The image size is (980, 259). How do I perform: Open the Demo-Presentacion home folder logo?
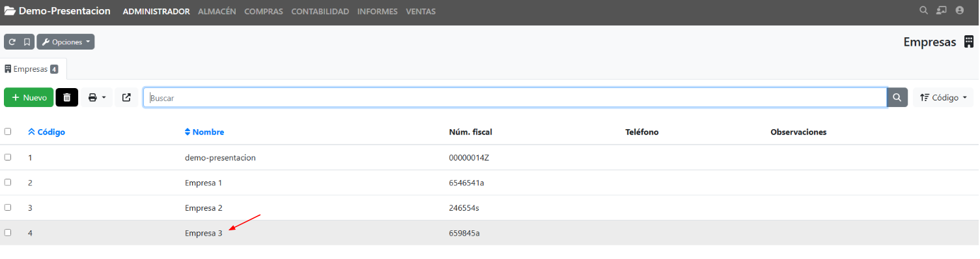[x=58, y=11]
